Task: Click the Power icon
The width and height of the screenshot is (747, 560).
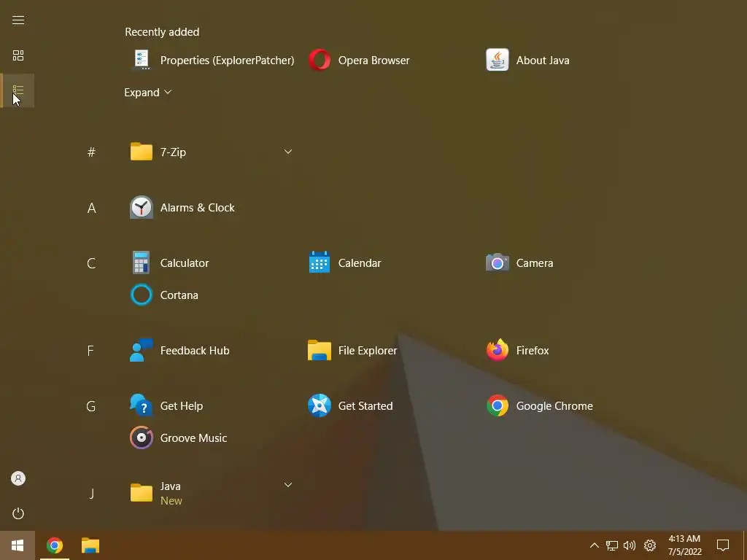Action: (x=18, y=513)
